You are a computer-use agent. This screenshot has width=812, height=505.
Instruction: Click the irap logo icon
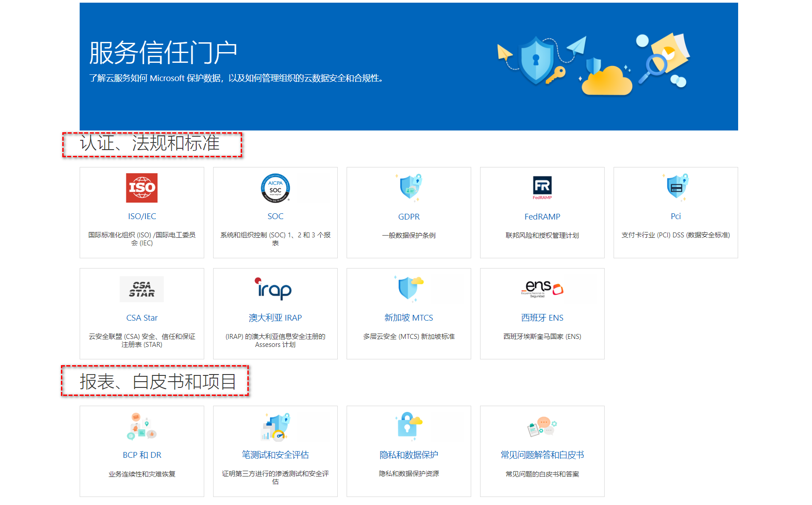point(273,289)
